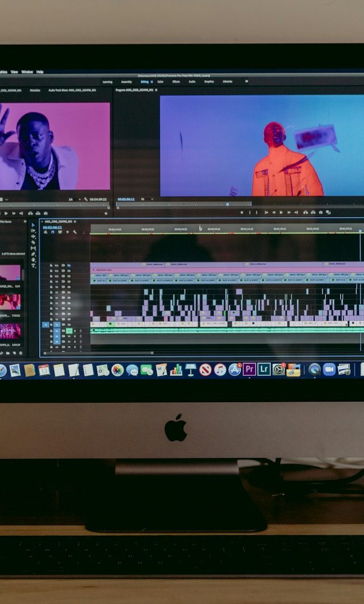Go to In point in Program monitor
364x604 pixels.
click(266, 213)
